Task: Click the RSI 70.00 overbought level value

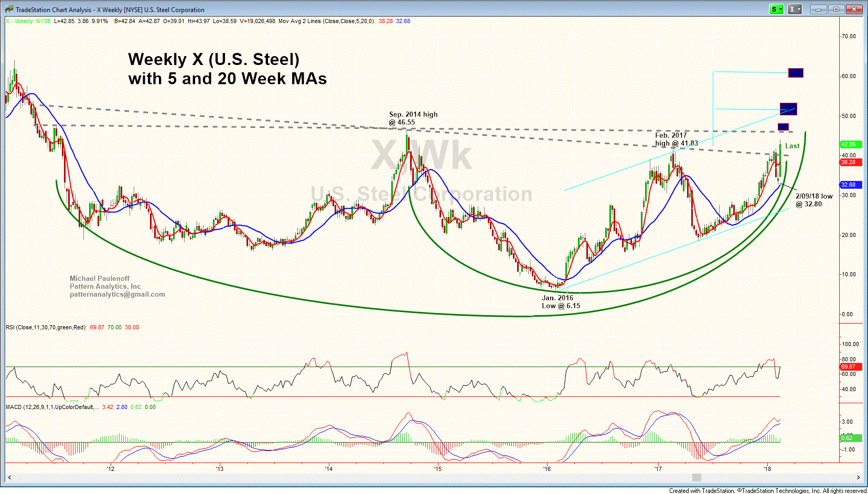Action: point(114,327)
